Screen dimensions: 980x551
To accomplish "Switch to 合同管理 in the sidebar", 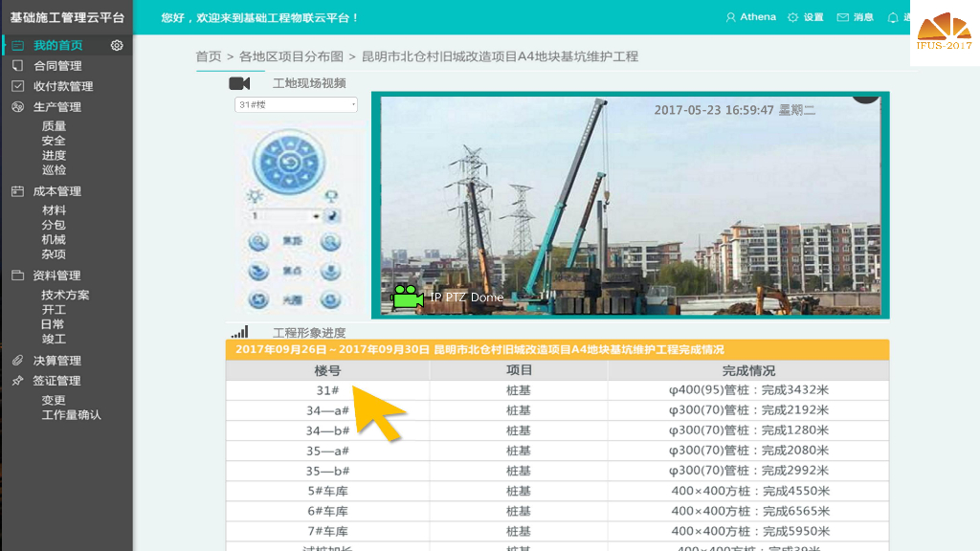I will (x=57, y=65).
